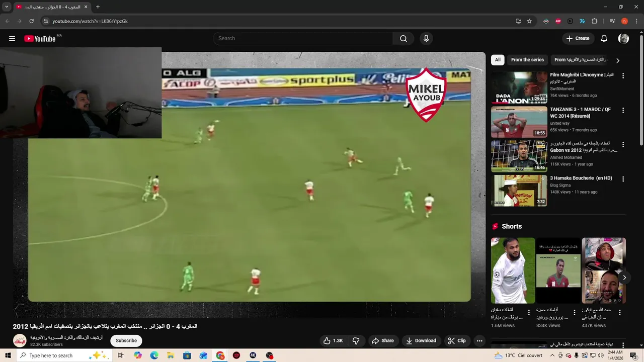The width and height of the screenshot is (644, 362).
Task: Reload the page
Action: [x=31, y=21]
